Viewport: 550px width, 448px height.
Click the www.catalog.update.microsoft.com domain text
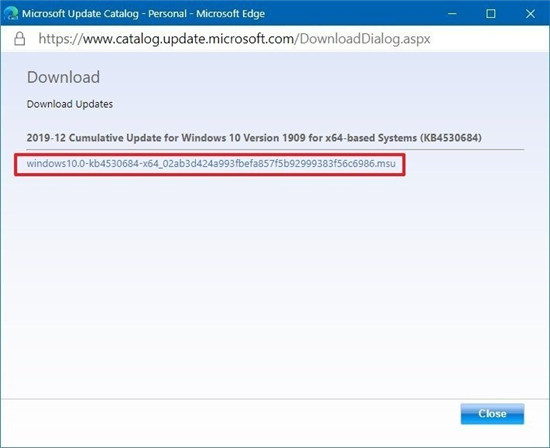pos(188,39)
